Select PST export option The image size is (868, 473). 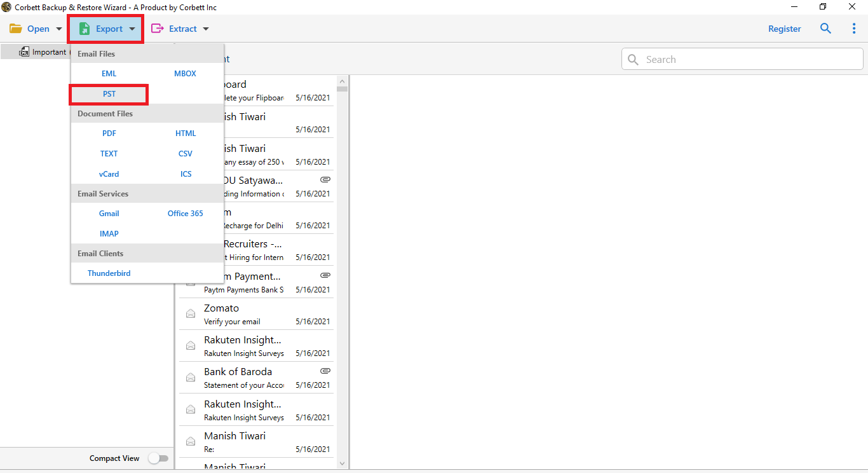pos(109,94)
